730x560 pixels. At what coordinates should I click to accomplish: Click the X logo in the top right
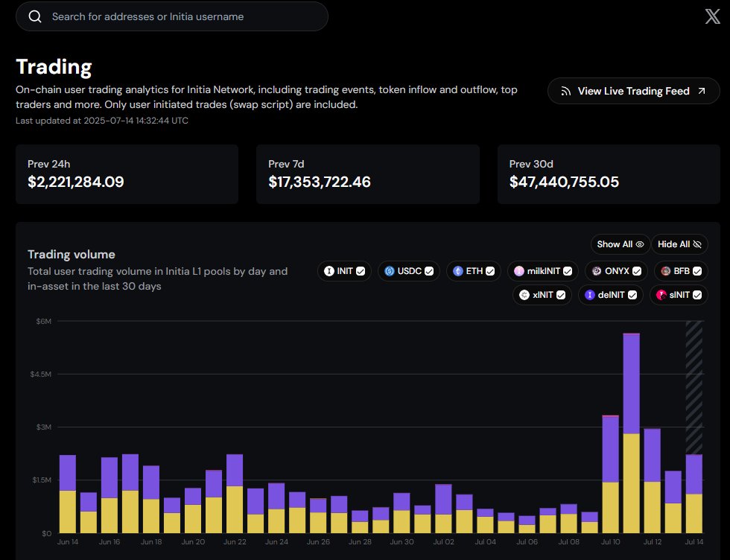coord(712,15)
